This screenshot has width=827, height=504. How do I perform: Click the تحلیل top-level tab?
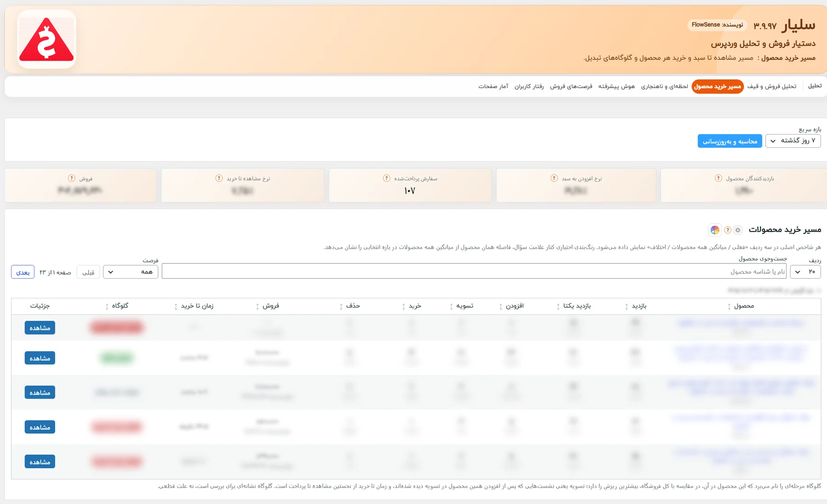tap(815, 86)
